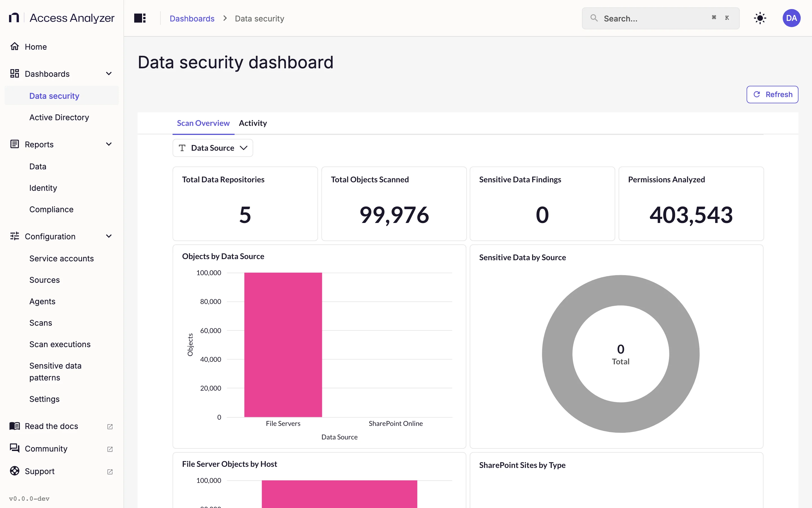Click the Reports document icon
The height and width of the screenshot is (508, 812).
tap(14, 144)
